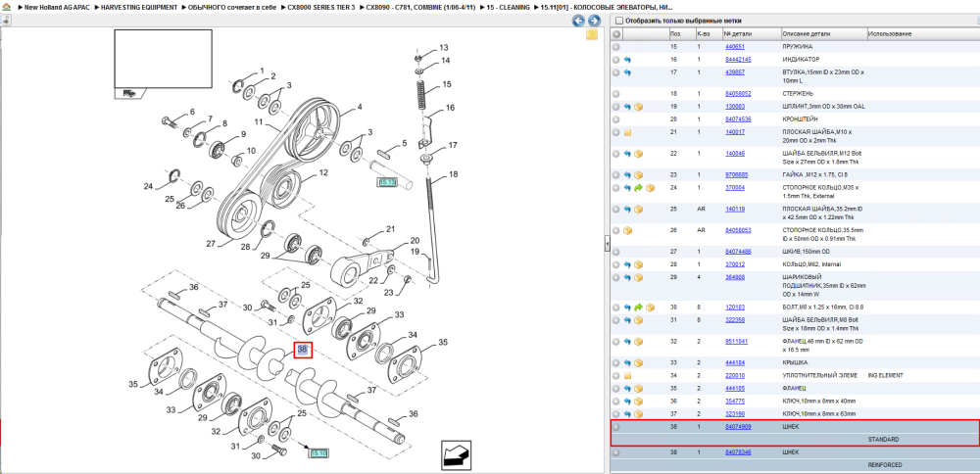Expand row 18 СТЕРЖЕНЬ plus icon
The width and height of the screenshot is (980, 474).
tap(616, 94)
